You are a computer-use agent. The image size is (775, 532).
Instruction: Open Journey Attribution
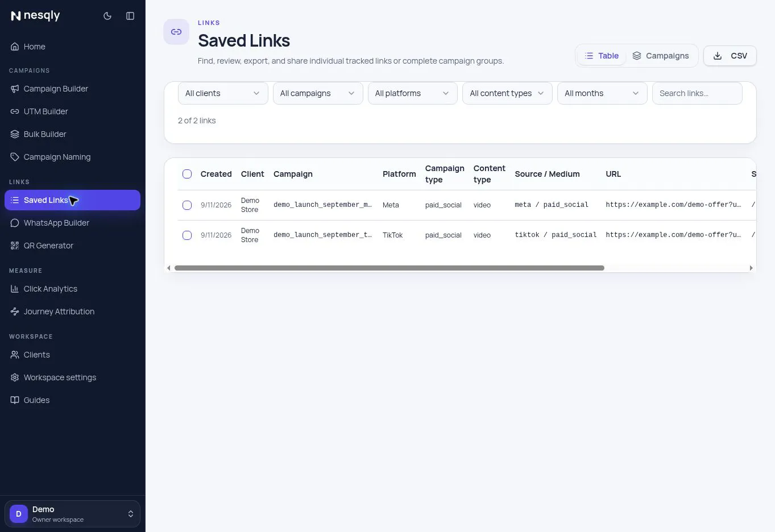coord(72,311)
